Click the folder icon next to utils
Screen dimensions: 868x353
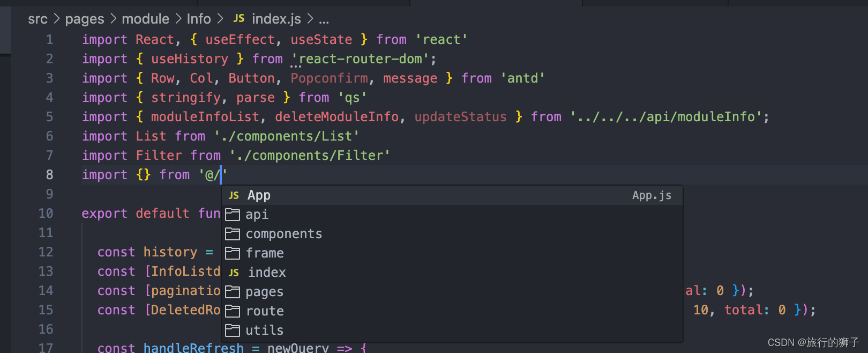point(233,330)
